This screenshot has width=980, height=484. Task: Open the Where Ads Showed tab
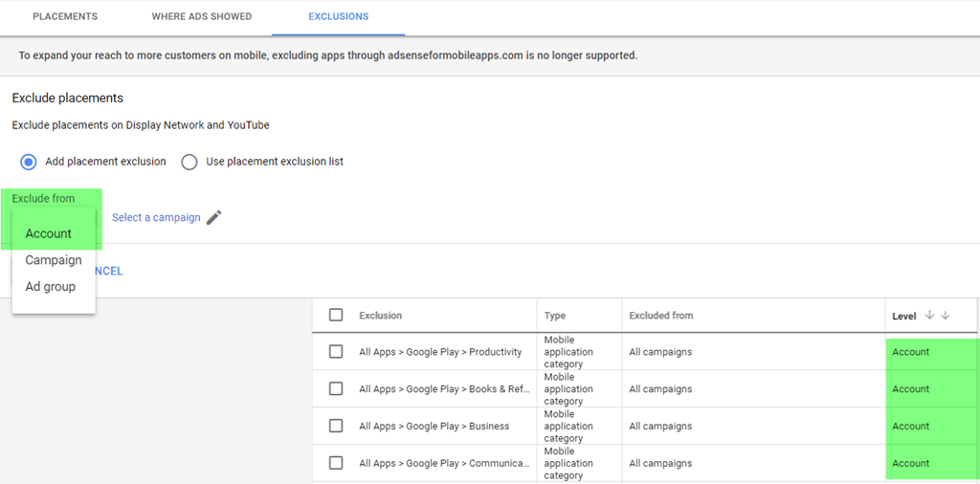[x=202, y=17]
